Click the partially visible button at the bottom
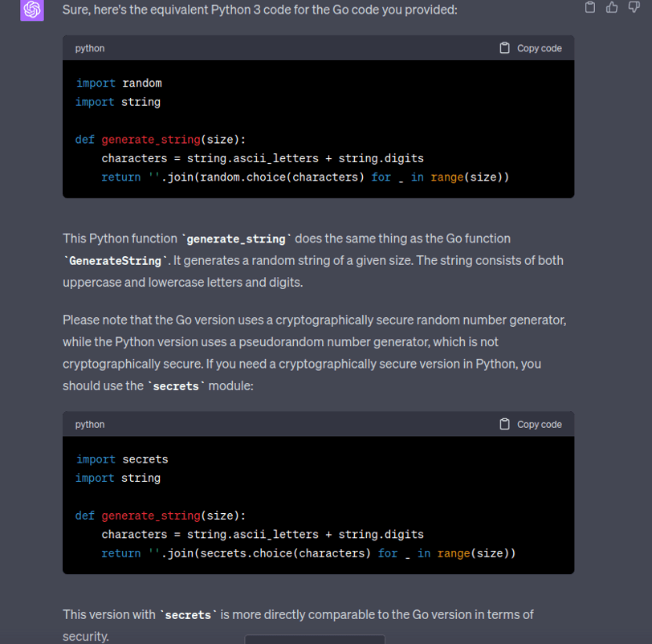 pyautogui.click(x=314, y=639)
